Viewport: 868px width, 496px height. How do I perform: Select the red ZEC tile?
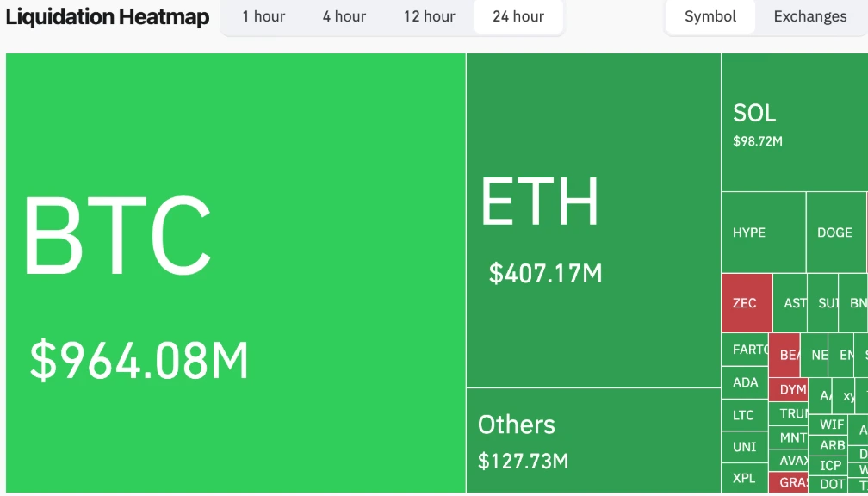(746, 303)
